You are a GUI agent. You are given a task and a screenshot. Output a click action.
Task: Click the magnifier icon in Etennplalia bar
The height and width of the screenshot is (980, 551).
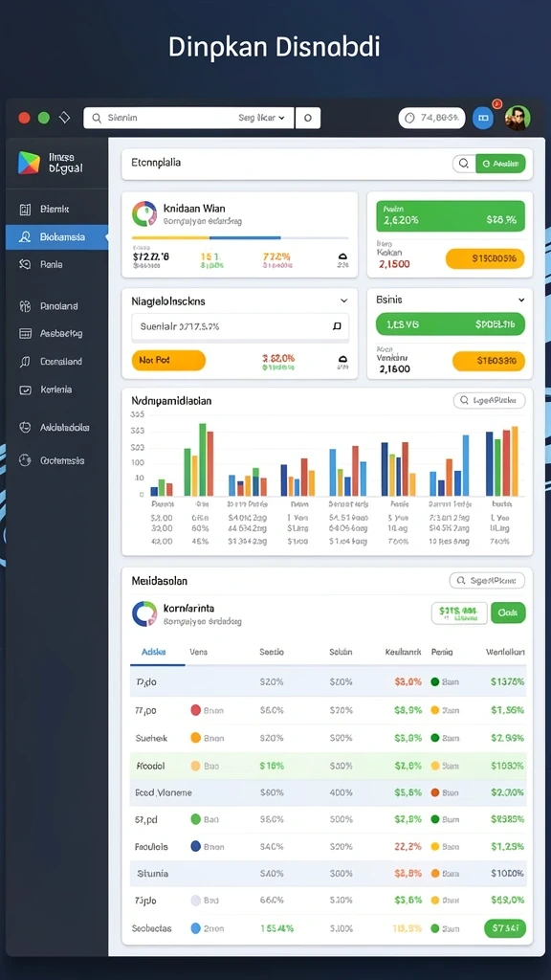tap(464, 164)
